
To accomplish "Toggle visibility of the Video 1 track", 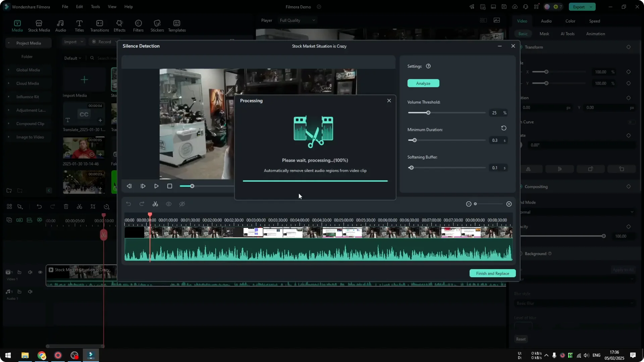I will (x=40, y=272).
